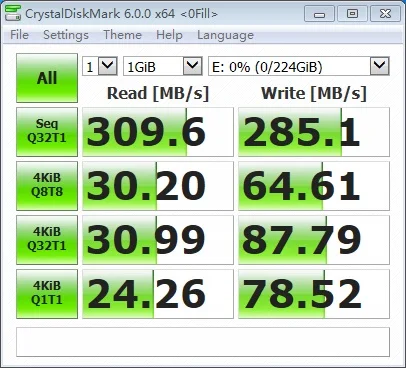The height and width of the screenshot is (368, 406).
Task: Click the 4KiB Q32T1 read value 30.99
Action: coord(158,240)
